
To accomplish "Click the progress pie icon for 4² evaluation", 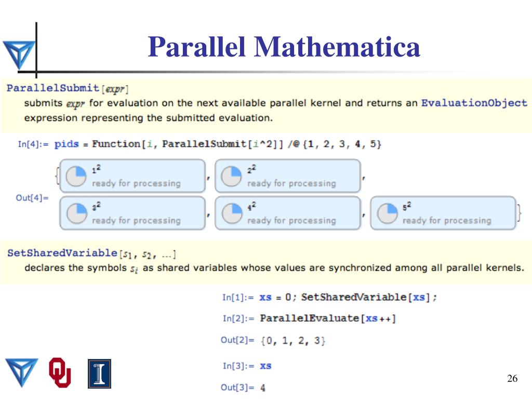I will 232,214.
